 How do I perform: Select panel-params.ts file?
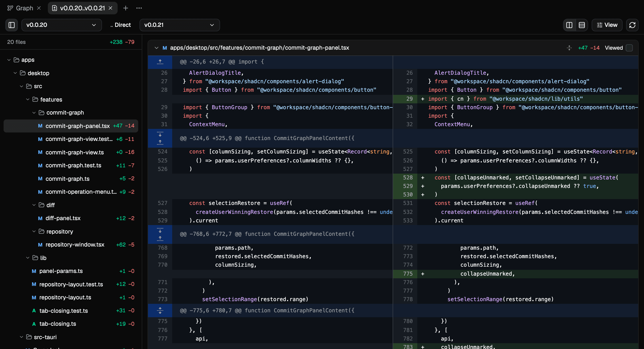(71, 271)
